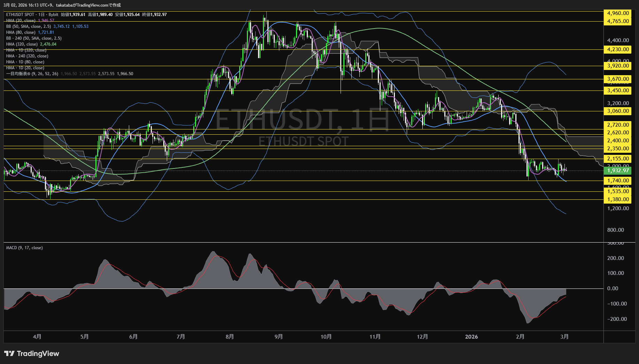This screenshot has height=364, width=639.
Task: Click the yellow 4,960.00 price level tag
Action: [x=618, y=13]
